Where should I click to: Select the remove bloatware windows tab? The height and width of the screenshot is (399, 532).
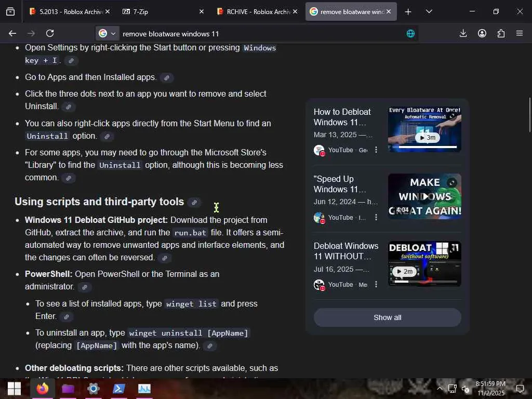(348, 11)
